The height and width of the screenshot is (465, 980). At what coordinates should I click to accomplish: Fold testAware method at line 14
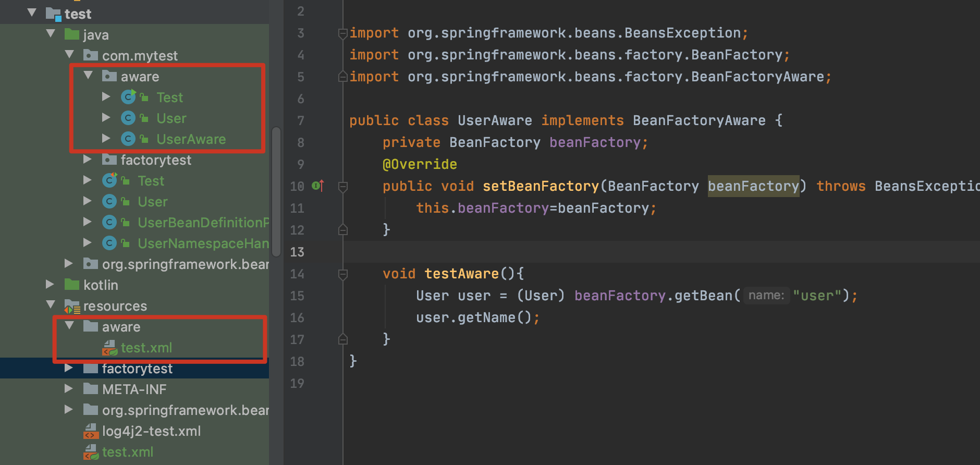pos(343,274)
